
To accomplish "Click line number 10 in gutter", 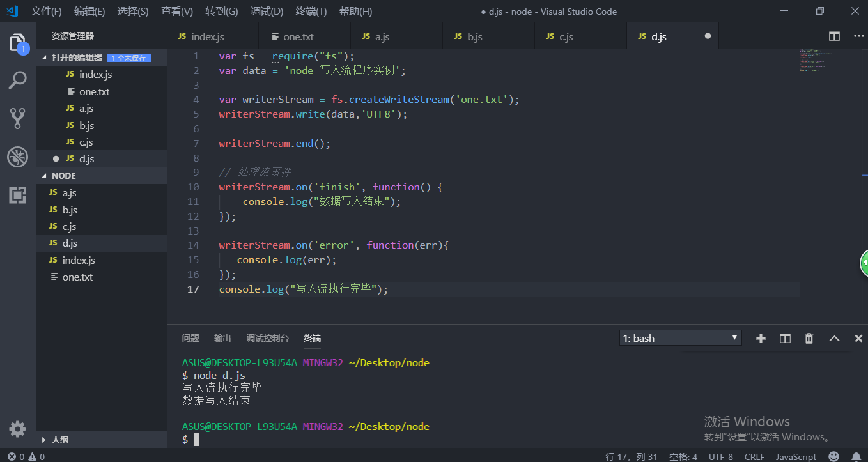I will [x=193, y=187].
